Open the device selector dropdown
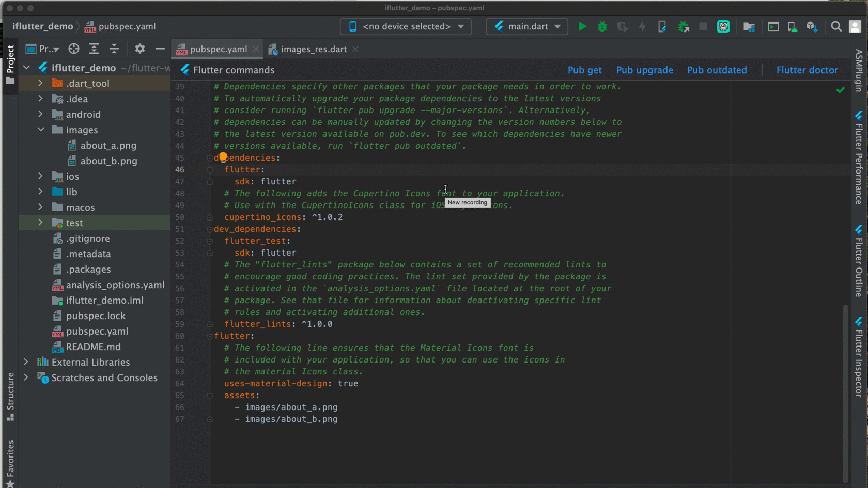This screenshot has height=488, width=868. click(406, 26)
